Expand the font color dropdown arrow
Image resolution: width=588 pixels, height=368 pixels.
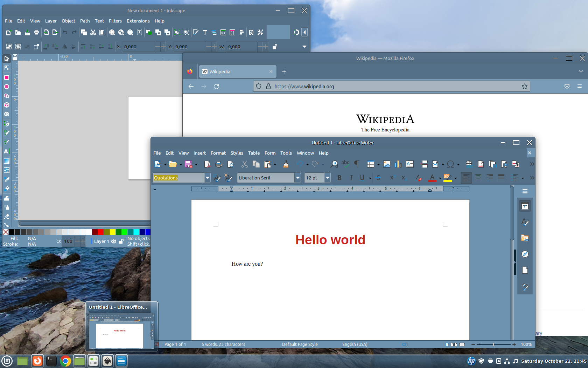point(440,178)
